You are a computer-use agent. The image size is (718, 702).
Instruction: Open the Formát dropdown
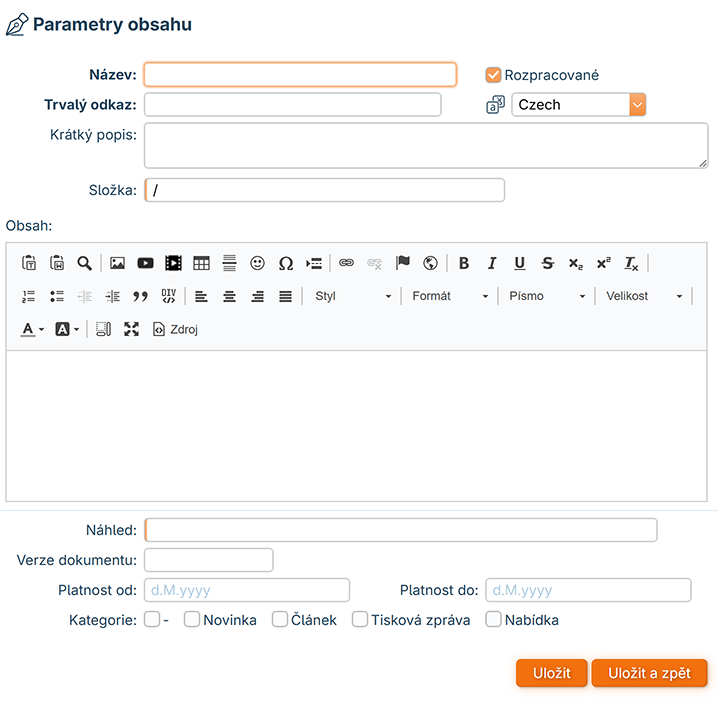pyautogui.click(x=450, y=296)
